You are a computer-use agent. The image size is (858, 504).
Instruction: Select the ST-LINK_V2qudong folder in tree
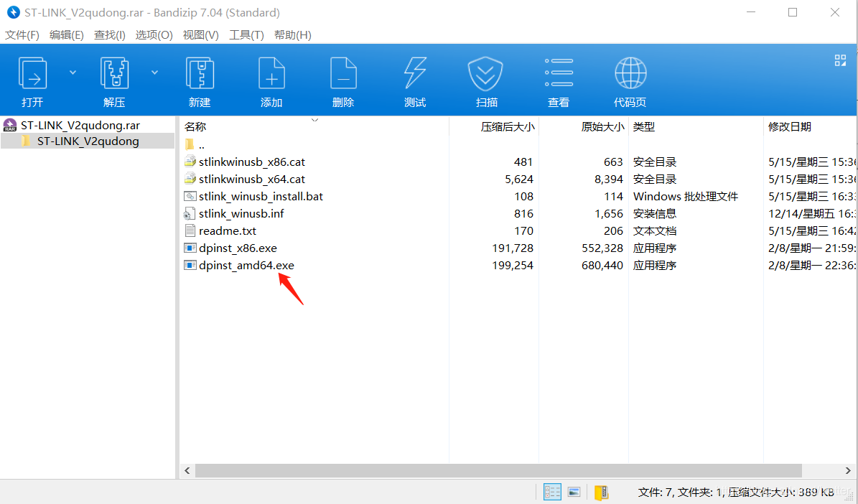[88, 141]
